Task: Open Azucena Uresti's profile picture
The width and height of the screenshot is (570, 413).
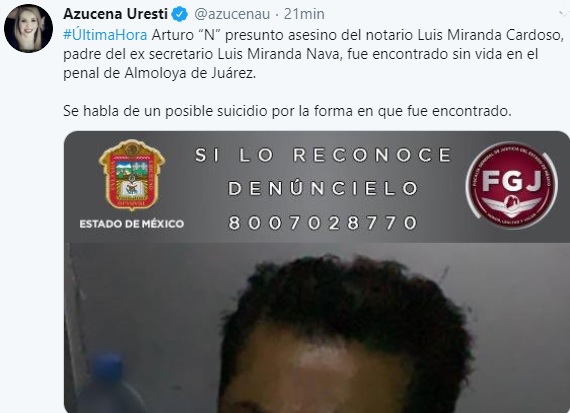Action: pos(28,28)
